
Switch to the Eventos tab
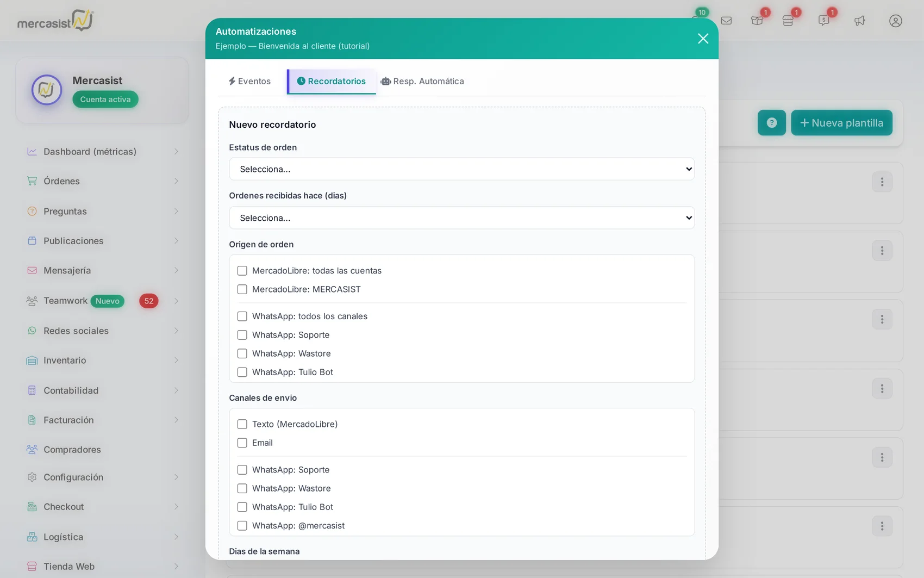click(x=249, y=82)
